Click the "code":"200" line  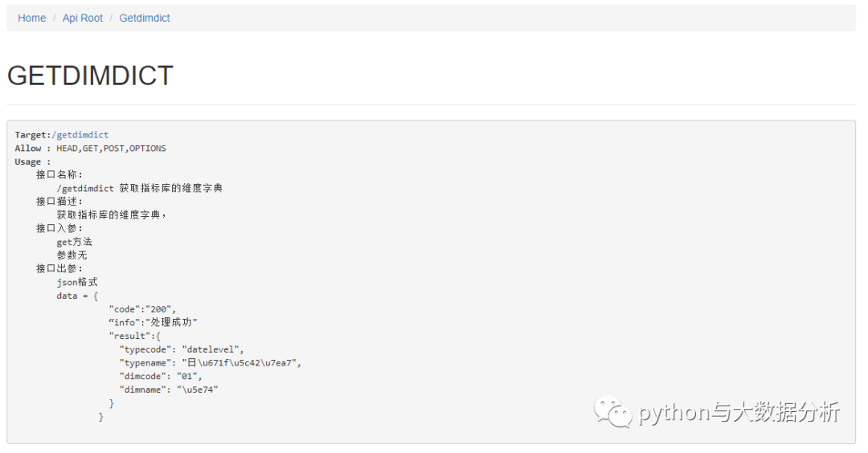[x=142, y=309]
